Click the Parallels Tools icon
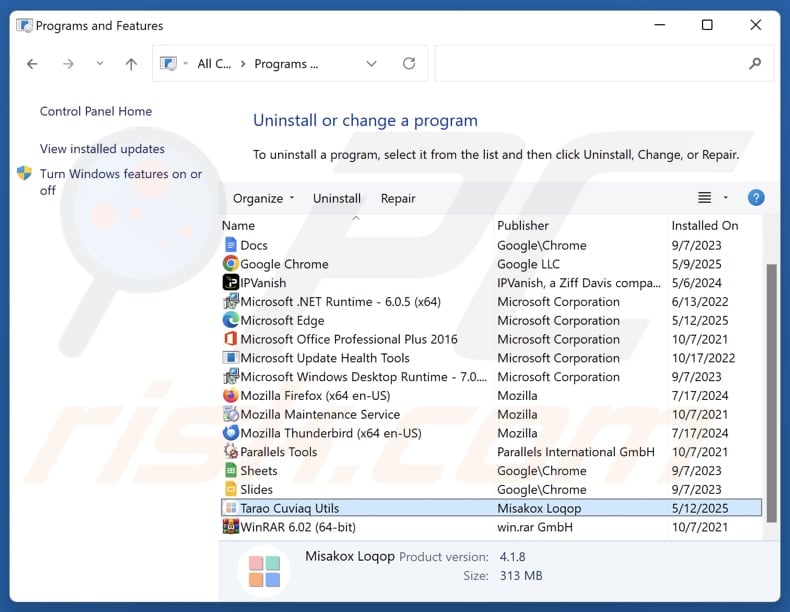Image resolution: width=790 pixels, height=612 pixels. click(x=230, y=452)
